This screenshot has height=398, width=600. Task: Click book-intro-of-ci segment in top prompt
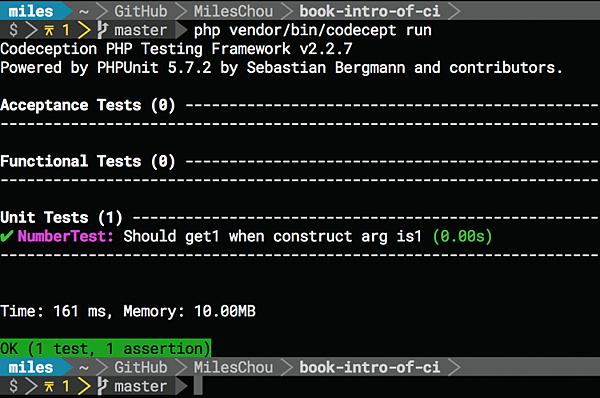370,11
